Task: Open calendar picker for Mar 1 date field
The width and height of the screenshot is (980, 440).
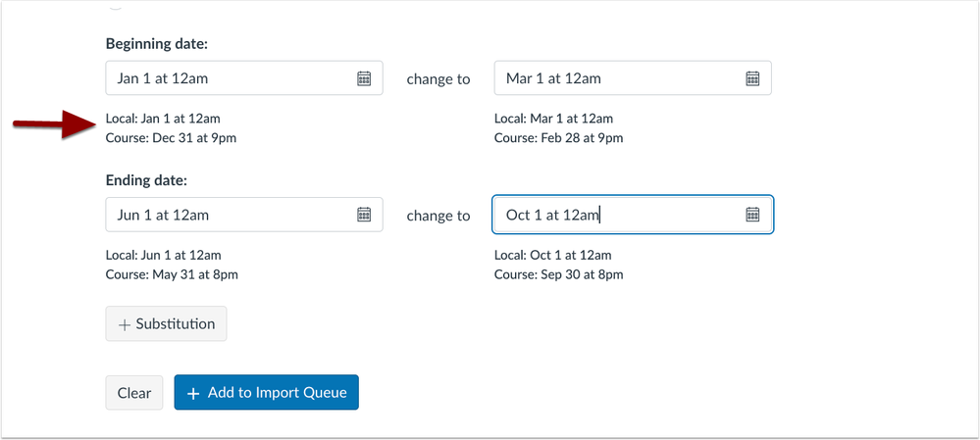Action: click(x=752, y=78)
